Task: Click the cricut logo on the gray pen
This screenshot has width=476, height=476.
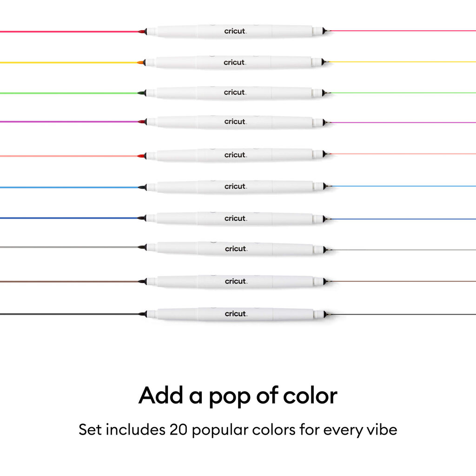Action: point(235,249)
